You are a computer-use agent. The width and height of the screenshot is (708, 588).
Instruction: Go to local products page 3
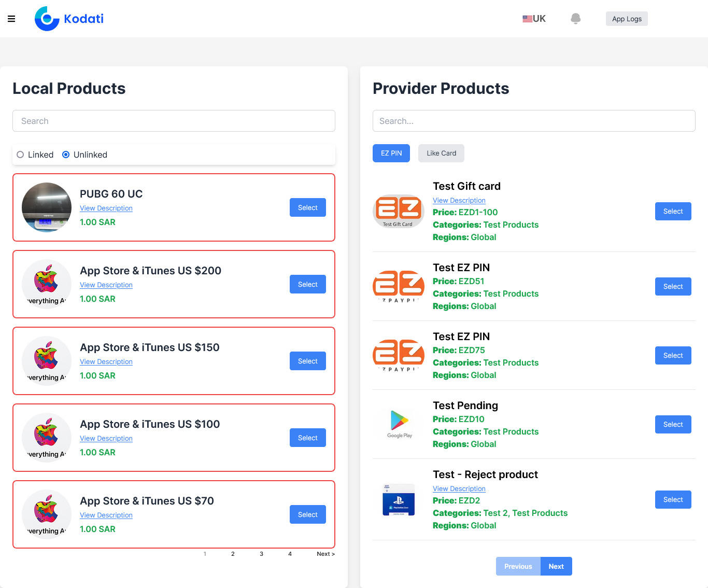(x=261, y=554)
